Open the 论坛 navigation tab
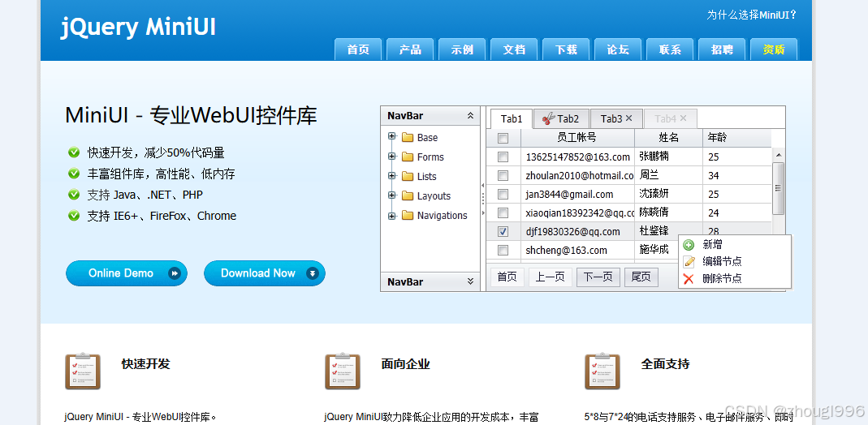This screenshot has width=868, height=425. 618,49
